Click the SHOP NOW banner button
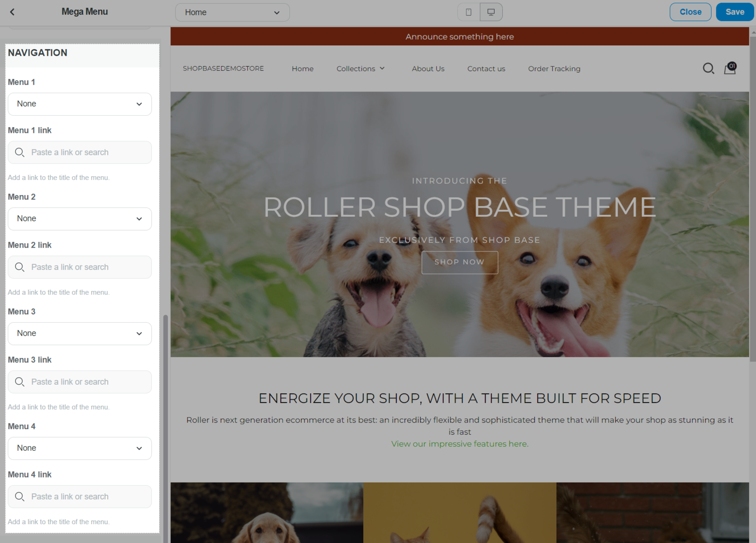The image size is (756, 543). pyautogui.click(x=460, y=262)
